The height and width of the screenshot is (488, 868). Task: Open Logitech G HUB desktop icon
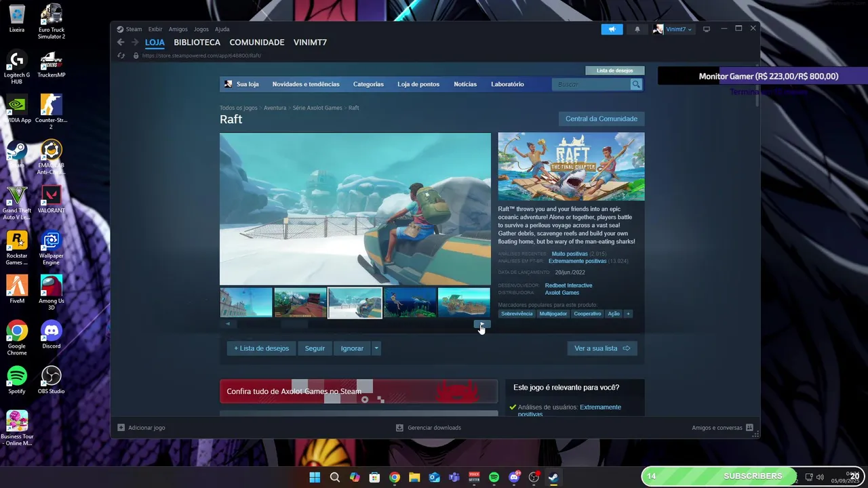click(17, 68)
